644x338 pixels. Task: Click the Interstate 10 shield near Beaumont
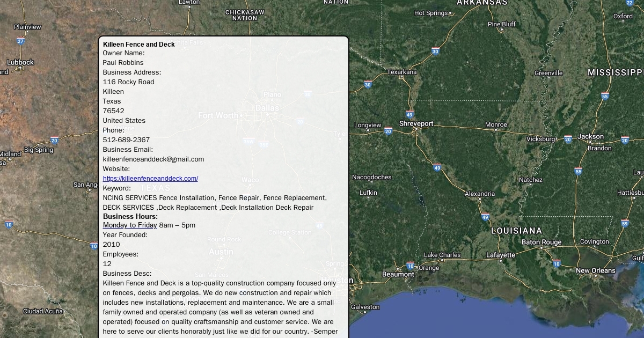pyautogui.click(x=411, y=266)
